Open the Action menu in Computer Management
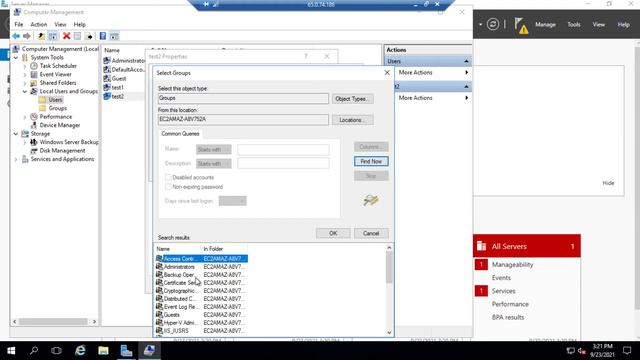Screen dimensions: 640x360 point(39,24)
